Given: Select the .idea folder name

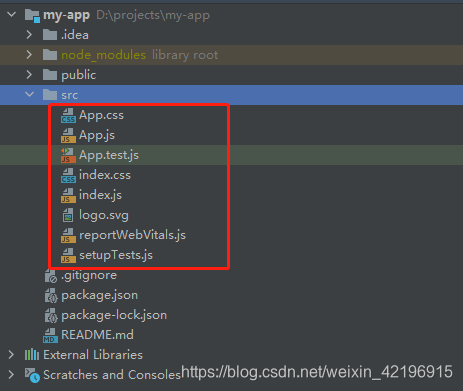Looking at the screenshot, I should (x=75, y=35).
